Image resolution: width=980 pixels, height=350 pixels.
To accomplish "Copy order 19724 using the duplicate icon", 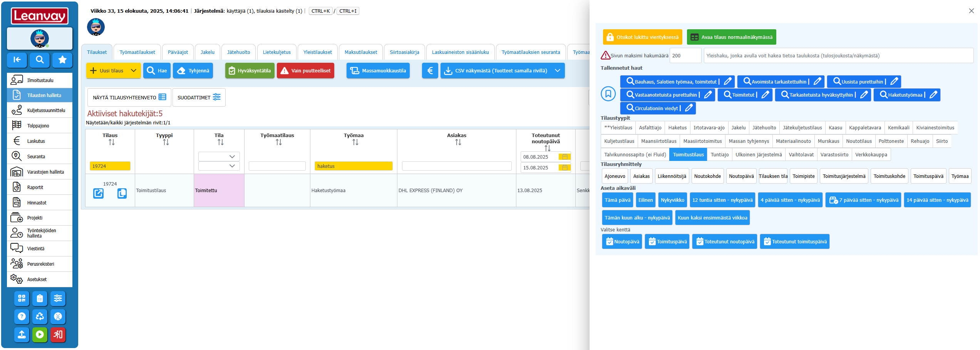I will pyautogui.click(x=122, y=193).
